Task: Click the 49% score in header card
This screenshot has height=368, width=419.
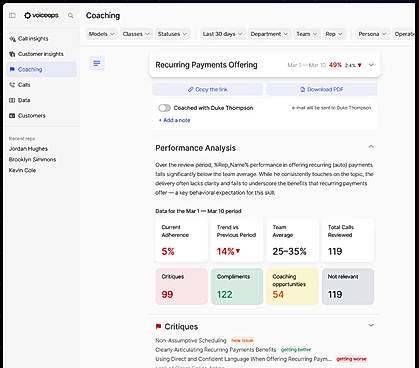Action: click(335, 65)
